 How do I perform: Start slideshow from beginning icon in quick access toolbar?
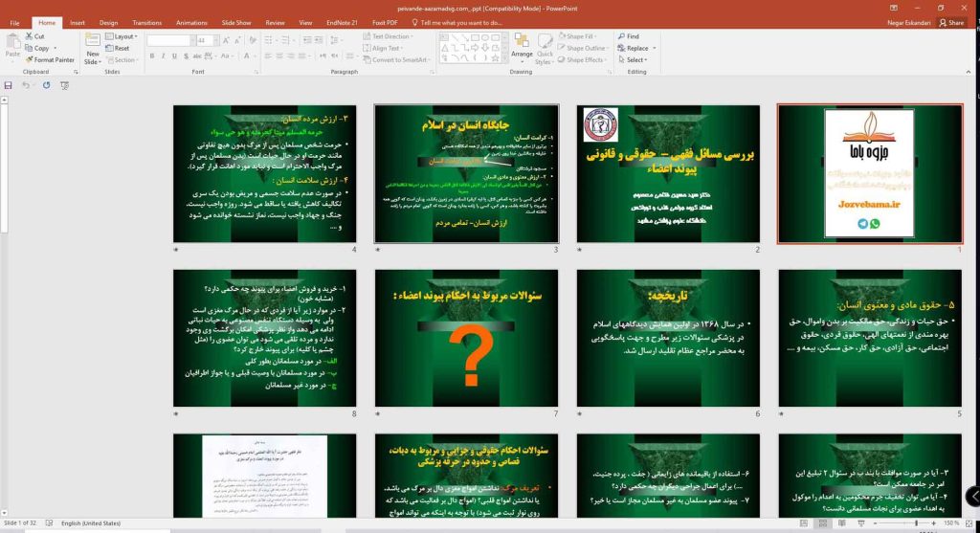[64, 85]
